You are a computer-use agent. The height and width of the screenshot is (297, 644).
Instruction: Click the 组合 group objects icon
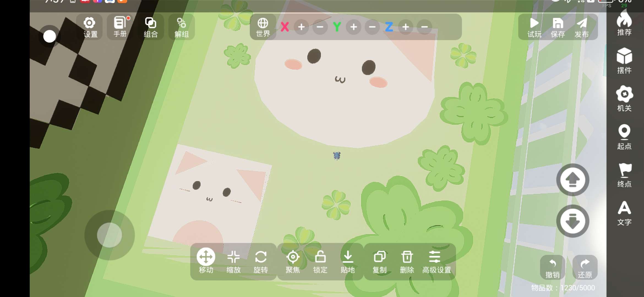151,27
